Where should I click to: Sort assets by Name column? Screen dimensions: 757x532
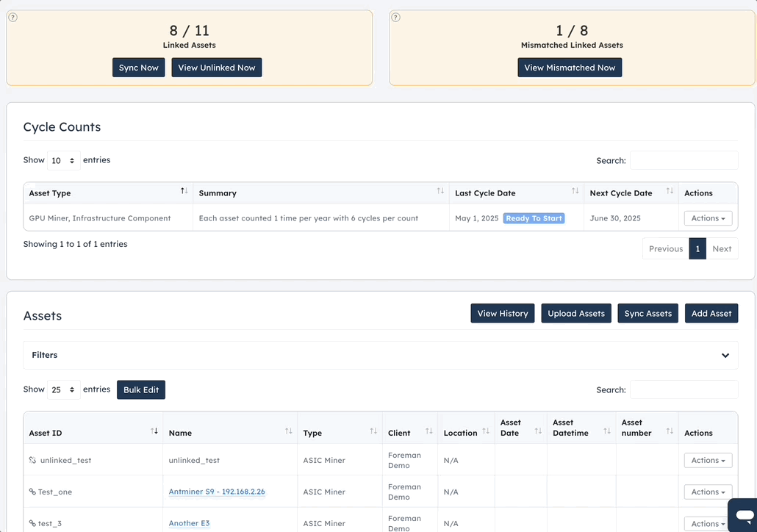[x=288, y=431]
